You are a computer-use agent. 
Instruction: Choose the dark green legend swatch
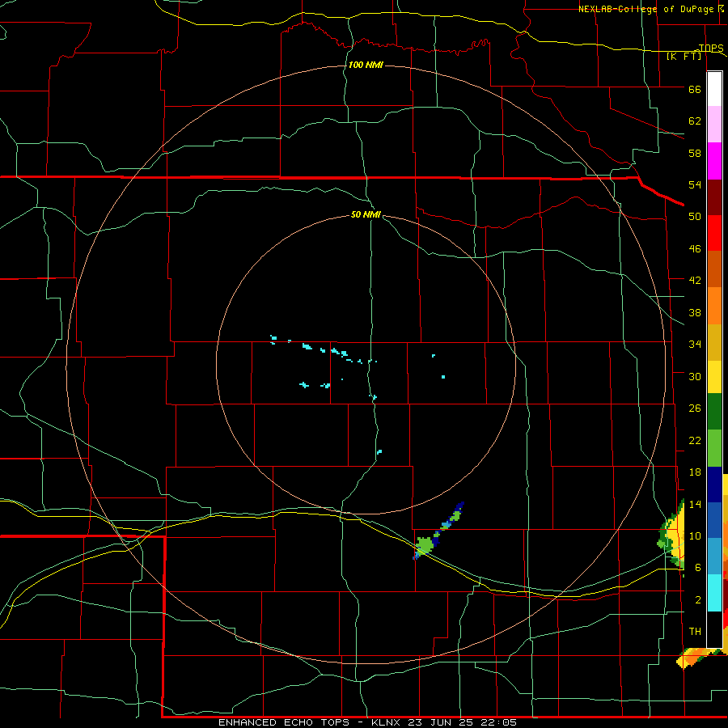click(x=714, y=412)
